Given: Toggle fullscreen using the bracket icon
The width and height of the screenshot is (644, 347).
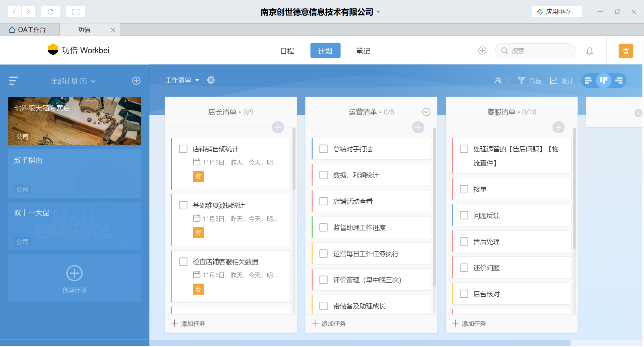Looking at the screenshot, I should [x=75, y=12].
